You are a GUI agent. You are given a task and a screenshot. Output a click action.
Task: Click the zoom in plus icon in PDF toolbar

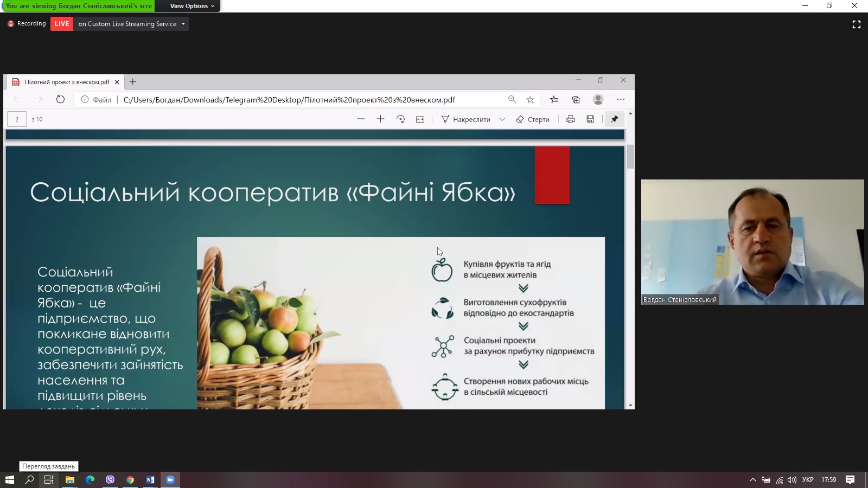pyautogui.click(x=380, y=119)
